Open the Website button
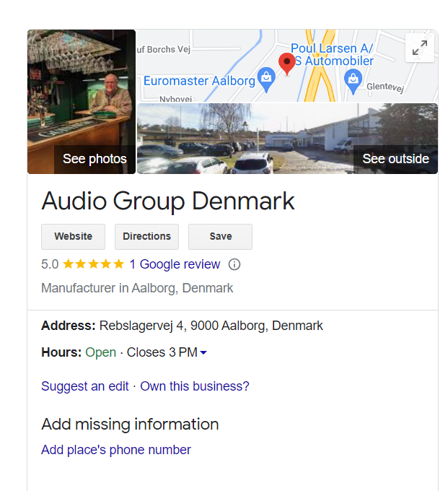 click(73, 236)
